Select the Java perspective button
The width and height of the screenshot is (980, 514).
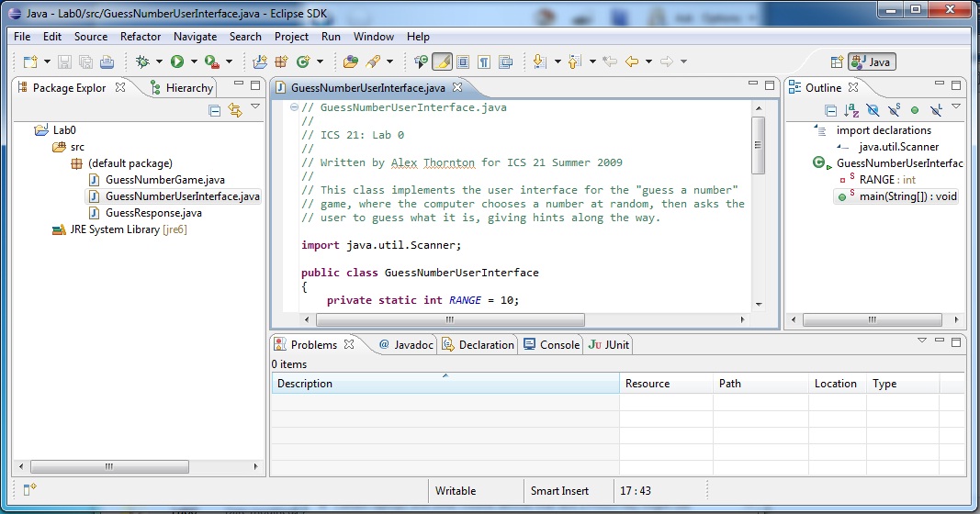coord(872,62)
